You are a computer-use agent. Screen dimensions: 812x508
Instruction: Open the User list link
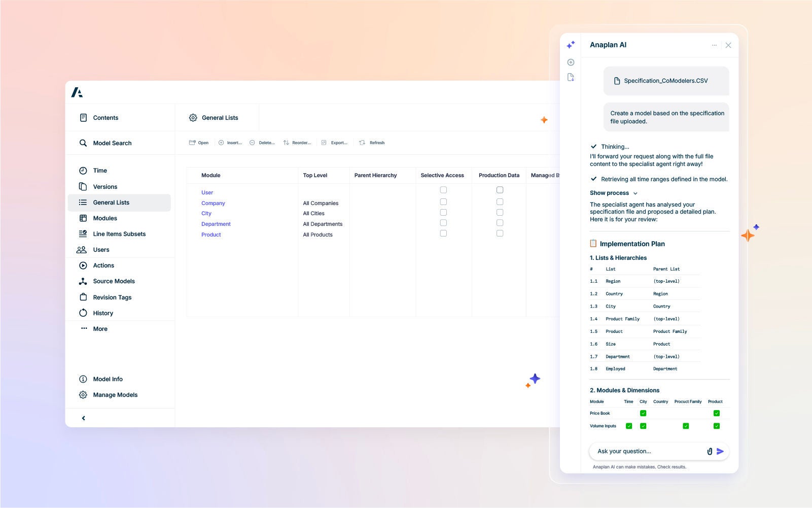207,192
